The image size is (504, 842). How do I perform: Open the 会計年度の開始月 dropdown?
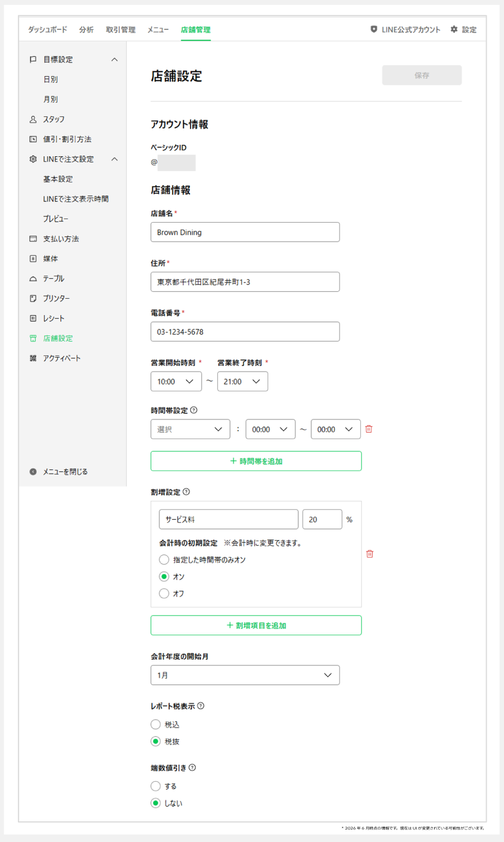point(245,675)
